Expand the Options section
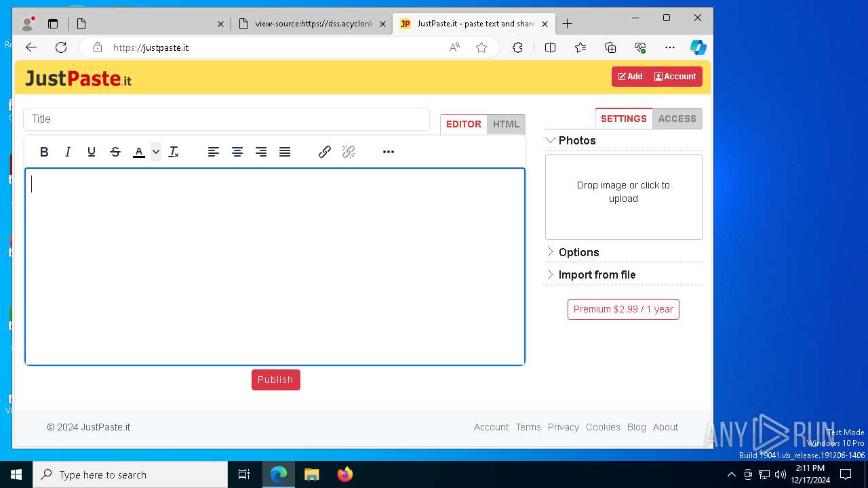 point(572,252)
